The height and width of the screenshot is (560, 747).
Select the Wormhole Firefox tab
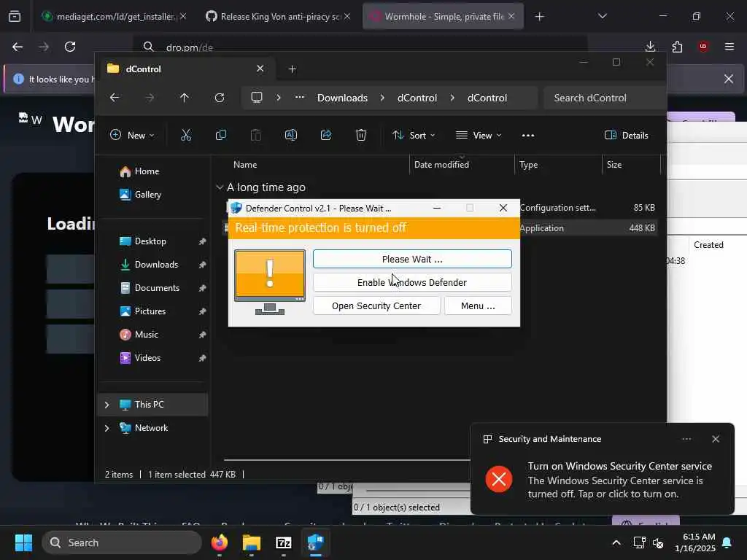point(443,17)
